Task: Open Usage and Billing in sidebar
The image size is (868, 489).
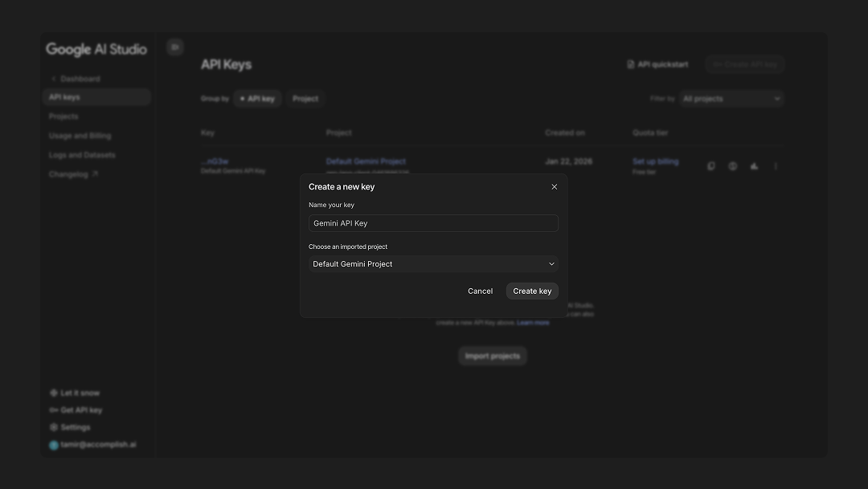Action: (80, 136)
